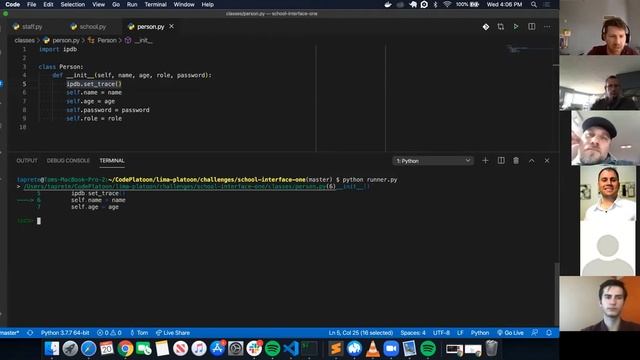Run Python file with the play icon
640x360 pixels.
point(516,27)
